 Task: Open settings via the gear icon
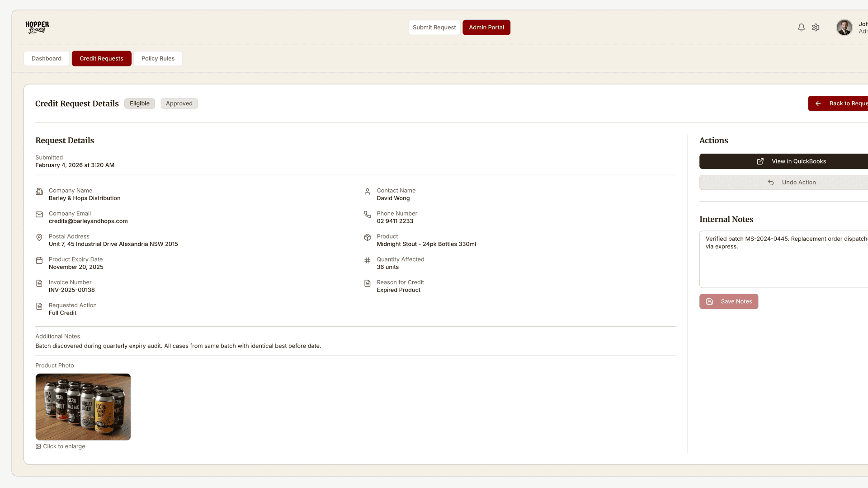point(816,28)
